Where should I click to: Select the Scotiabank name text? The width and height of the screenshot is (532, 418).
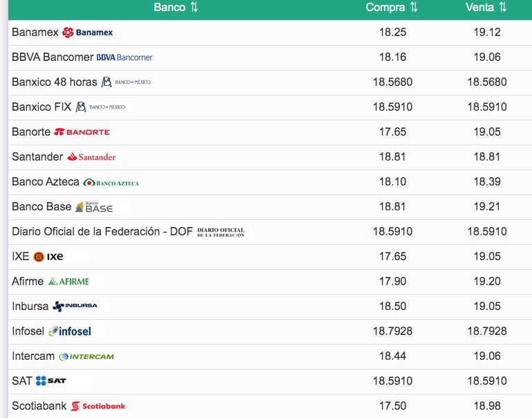(x=39, y=406)
